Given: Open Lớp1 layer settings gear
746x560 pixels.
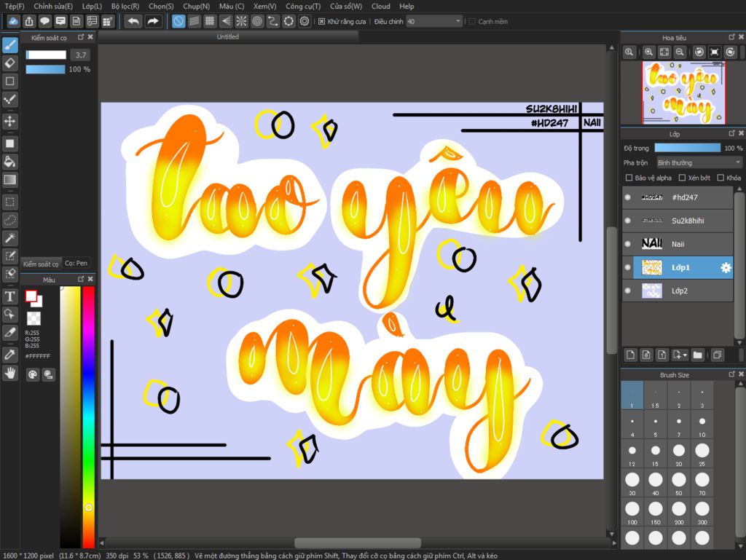Looking at the screenshot, I should 726,268.
